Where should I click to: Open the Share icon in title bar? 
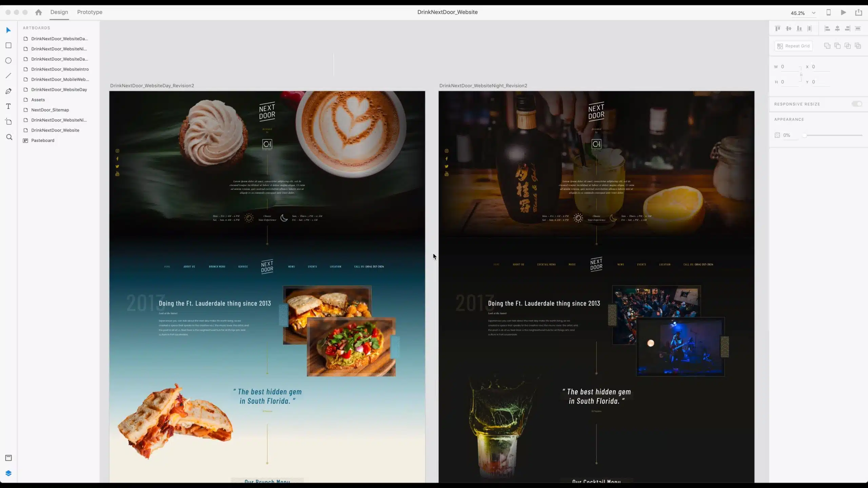(x=859, y=12)
